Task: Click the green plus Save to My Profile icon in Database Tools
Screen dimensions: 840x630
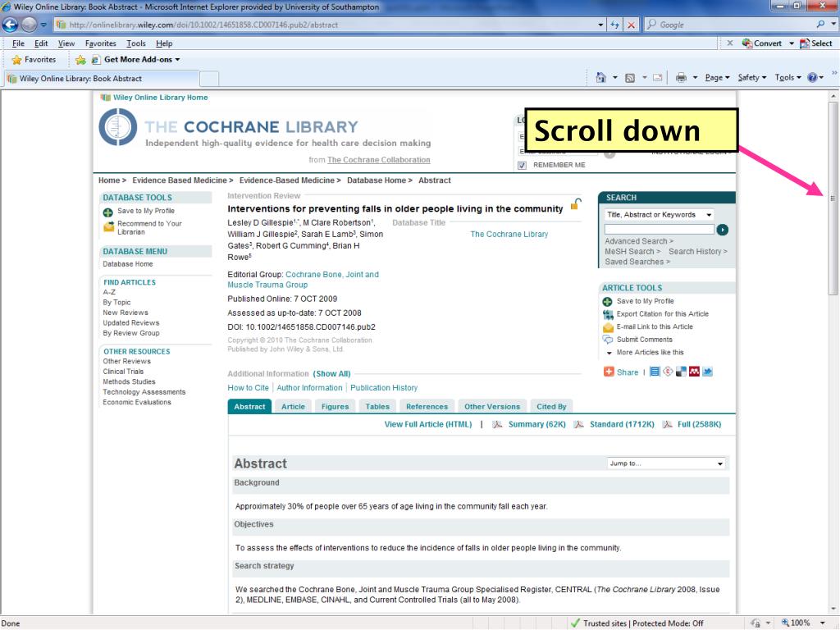Action: [x=107, y=212]
